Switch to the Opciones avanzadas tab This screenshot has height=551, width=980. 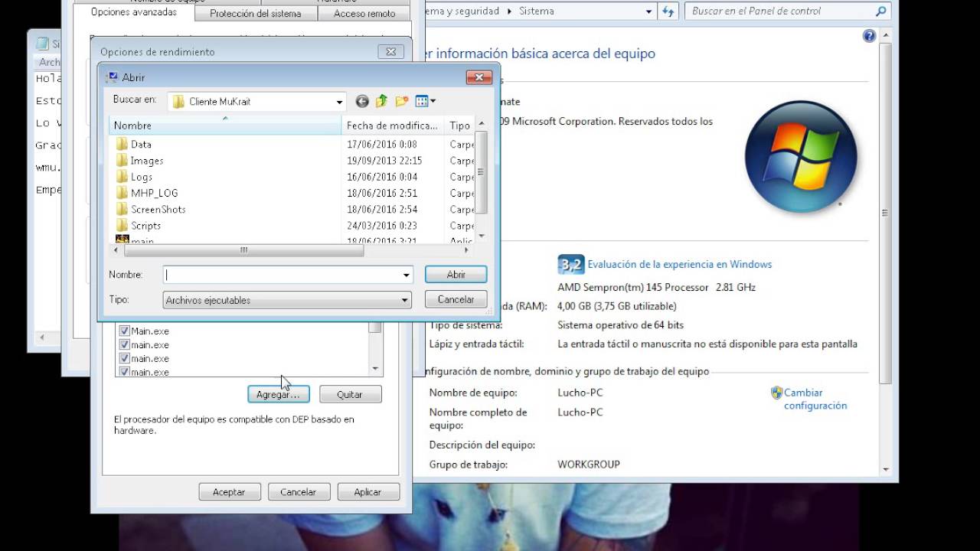[133, 12]
